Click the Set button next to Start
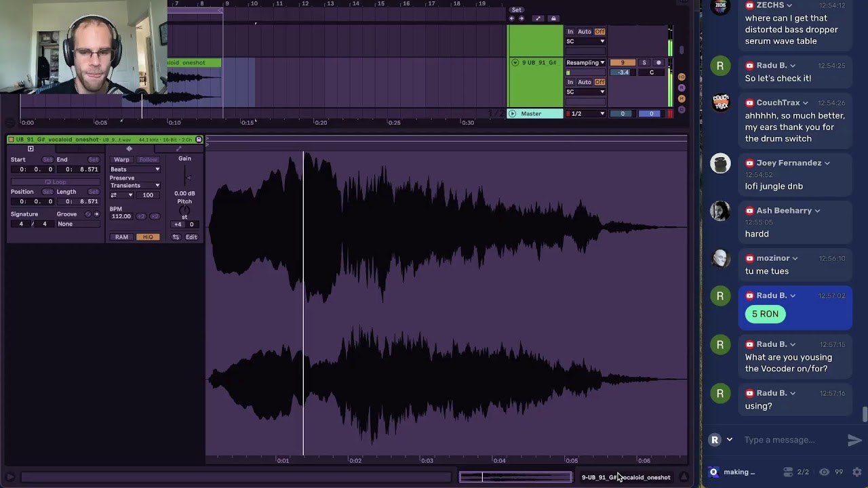 47,160
